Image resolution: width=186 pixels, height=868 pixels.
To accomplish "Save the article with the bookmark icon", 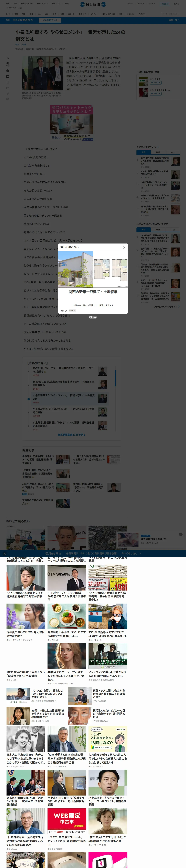I will (x=8, y=82).
